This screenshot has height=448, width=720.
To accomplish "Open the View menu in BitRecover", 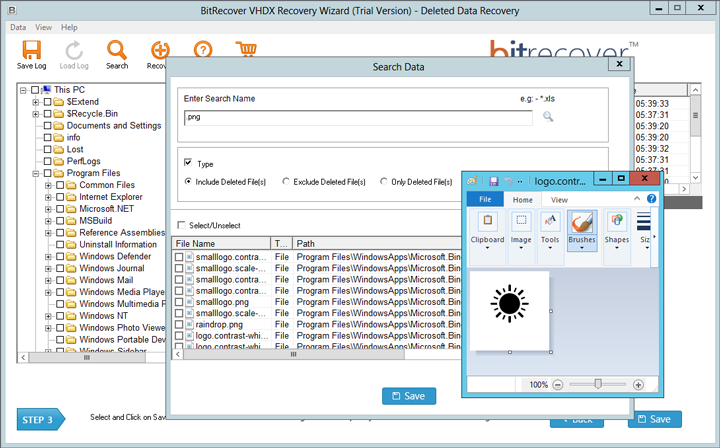I will (43, 27).
